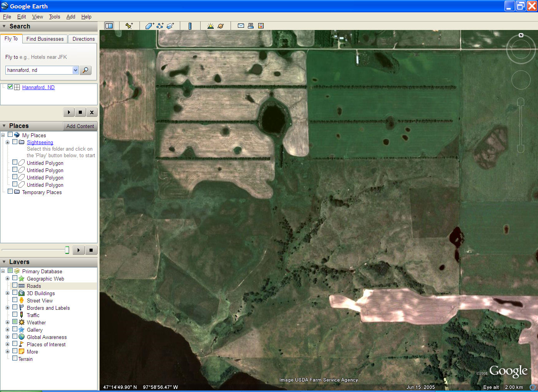Click the My Places globe icon
The height and width of the screenshot is (392, 538).
(x=17, y=135)
